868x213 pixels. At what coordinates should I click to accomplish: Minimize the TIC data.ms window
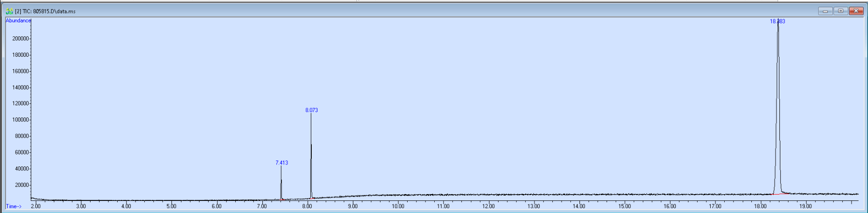point(825,11)
